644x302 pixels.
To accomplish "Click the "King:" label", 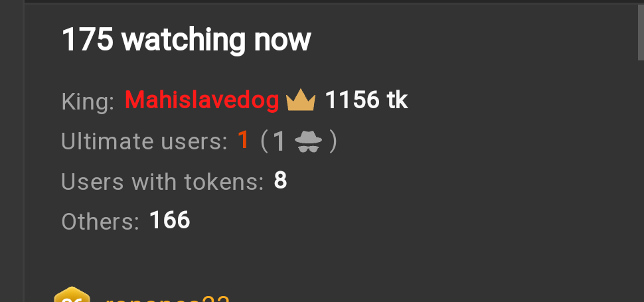I will coord(88,101).
